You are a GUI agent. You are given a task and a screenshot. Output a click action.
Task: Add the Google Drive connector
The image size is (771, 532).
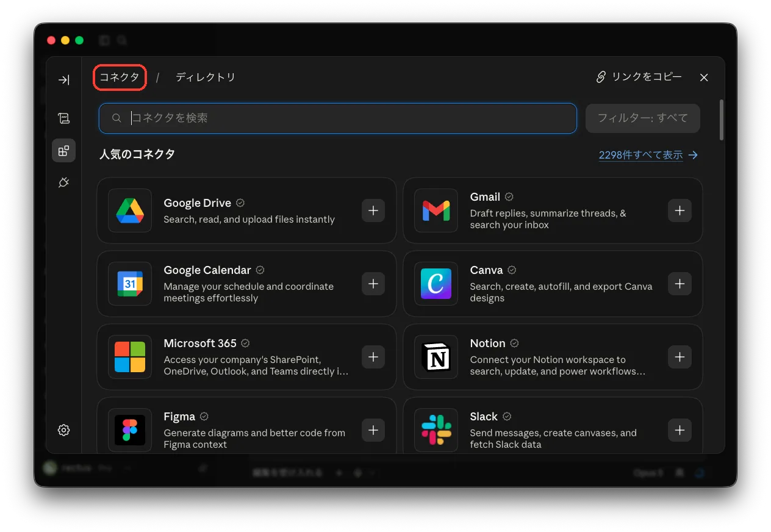point(373,210)
